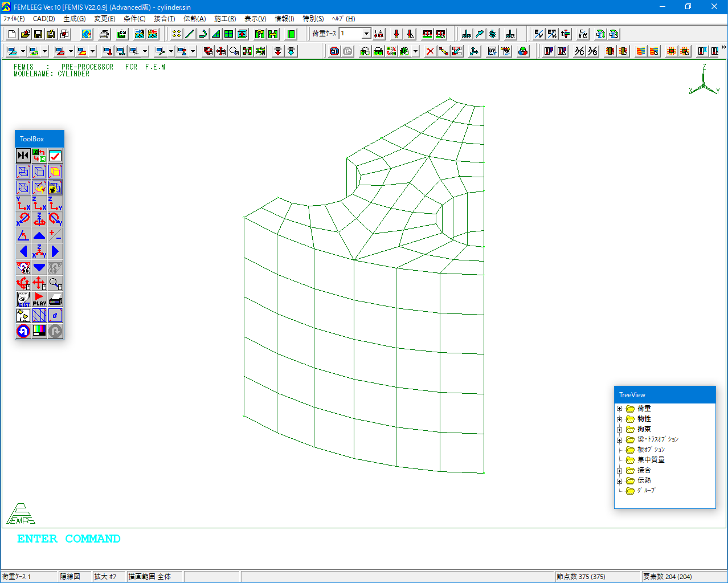
Task: Select the 集中質量 item in TreeView
Action: tap(651, 460)
